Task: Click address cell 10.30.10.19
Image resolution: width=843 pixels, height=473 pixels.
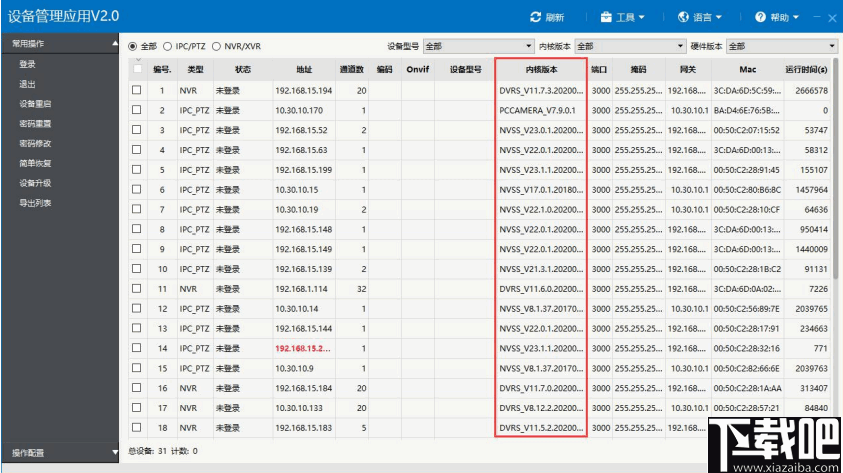Action: click(297, 210)
